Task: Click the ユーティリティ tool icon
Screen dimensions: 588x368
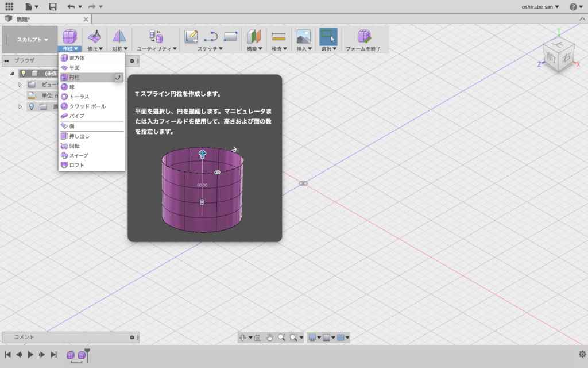Action: click(x=155, y=36)
